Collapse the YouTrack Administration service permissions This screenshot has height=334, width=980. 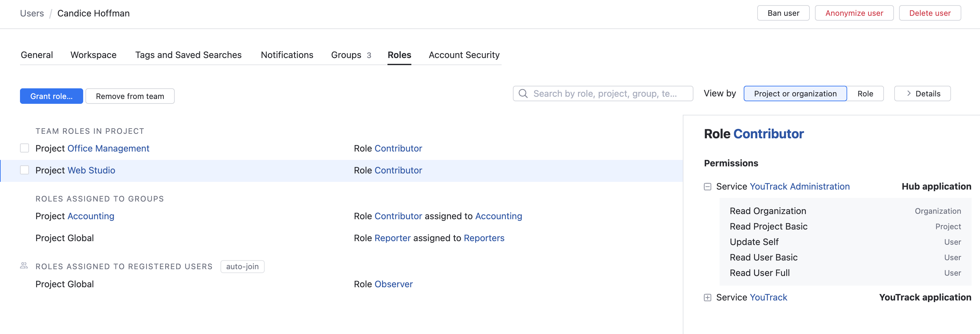coord(707,186)
